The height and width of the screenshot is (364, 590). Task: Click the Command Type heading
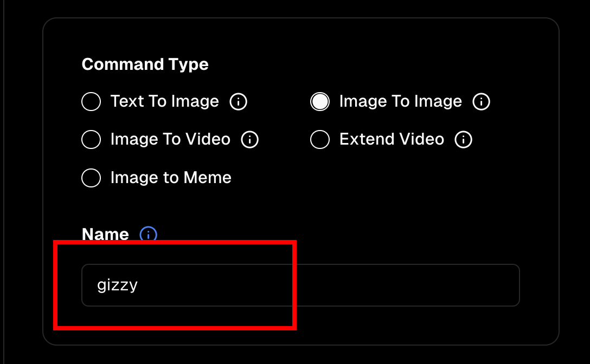145,64
